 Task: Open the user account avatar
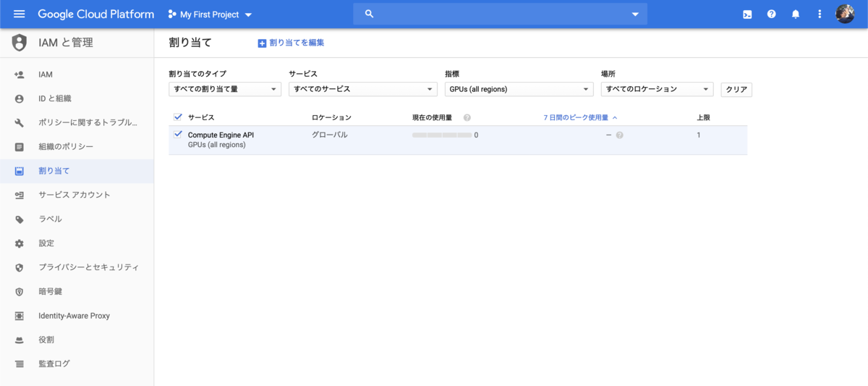point(845,14)
